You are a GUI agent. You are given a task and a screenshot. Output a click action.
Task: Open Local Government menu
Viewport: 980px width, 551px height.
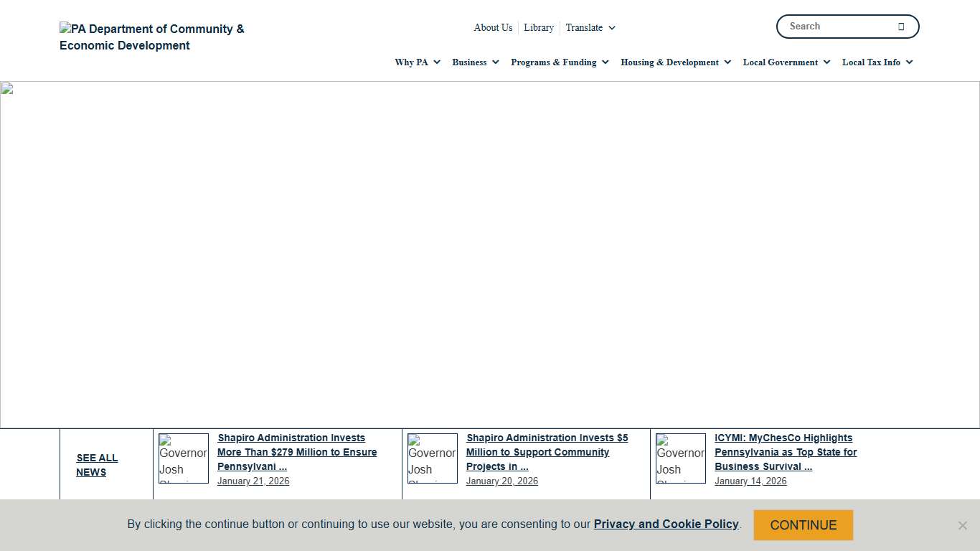[786, 62]
